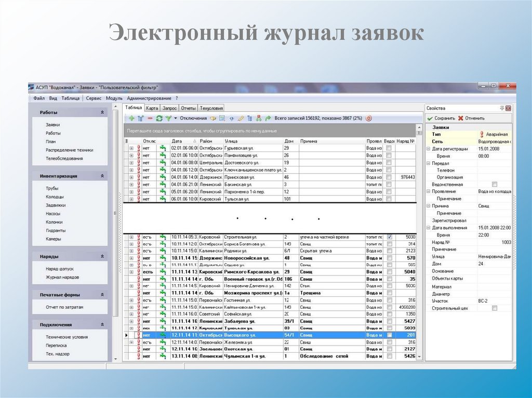The width and height of the screenshot is (532, 398).
Task: Toggle the checkbox in Забалуева ул. row
Action: (389, 321)
